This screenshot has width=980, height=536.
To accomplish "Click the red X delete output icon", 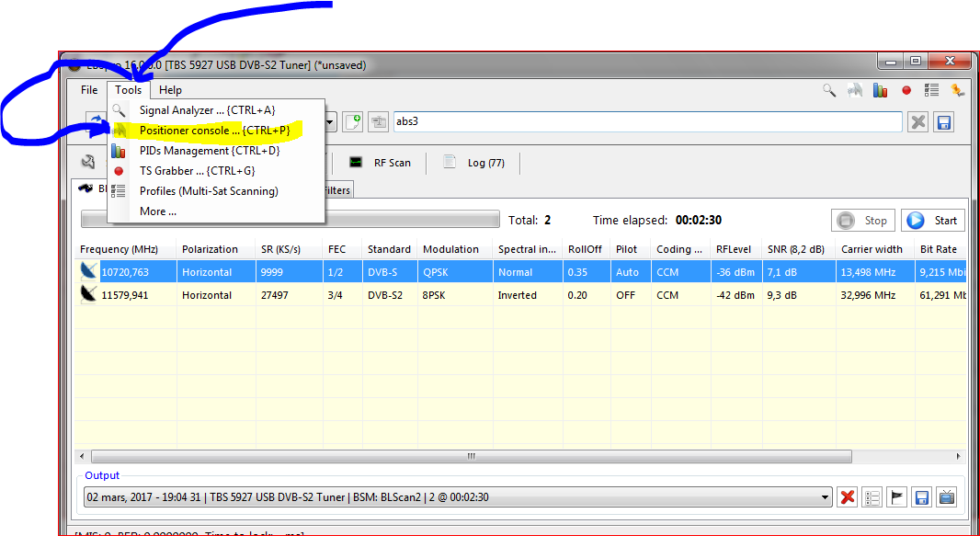I will (x=848, y=497).
